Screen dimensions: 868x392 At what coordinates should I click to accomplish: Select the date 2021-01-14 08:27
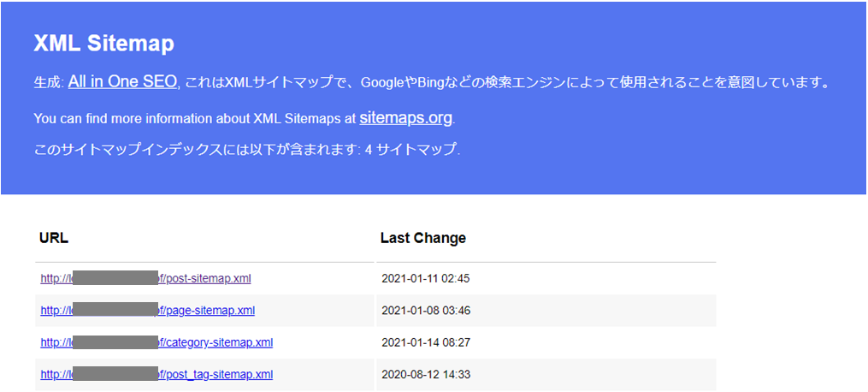click(426, 342)
